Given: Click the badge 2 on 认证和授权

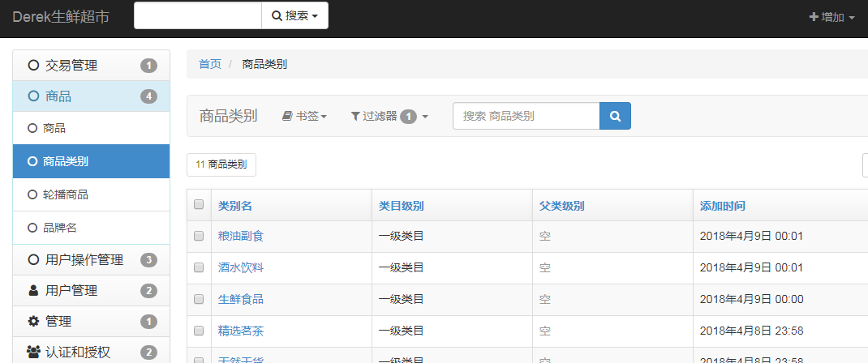Looking at the screenshot, I should point(148,352).
